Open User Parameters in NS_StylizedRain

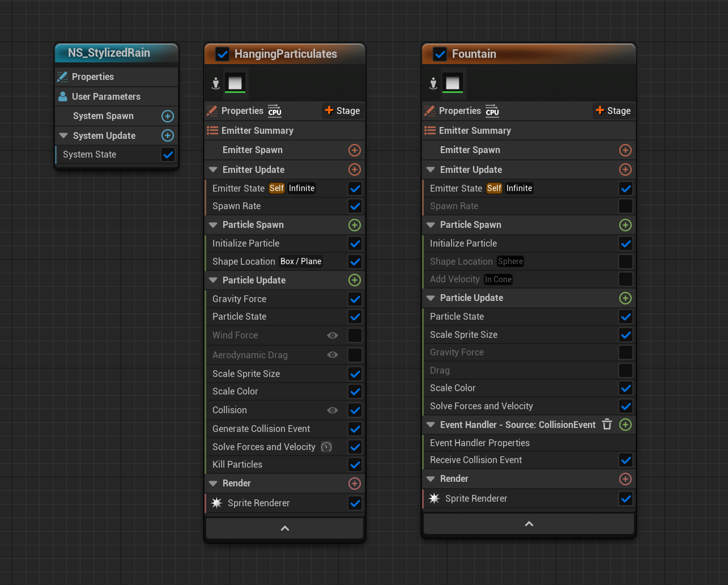[117, 96]
